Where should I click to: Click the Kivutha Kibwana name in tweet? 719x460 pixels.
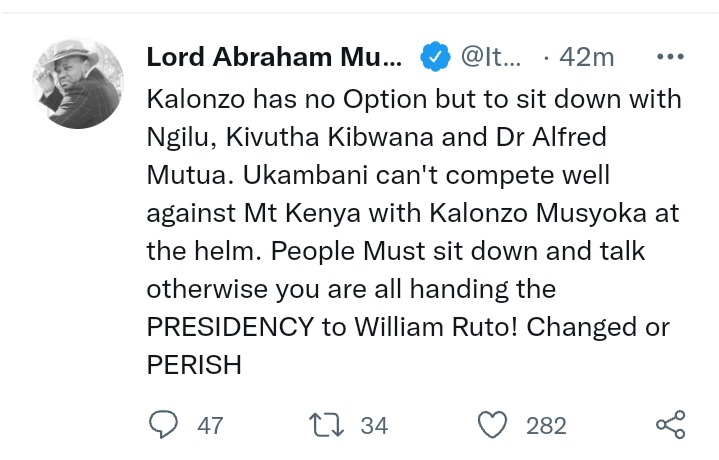[x=330, y=137]
